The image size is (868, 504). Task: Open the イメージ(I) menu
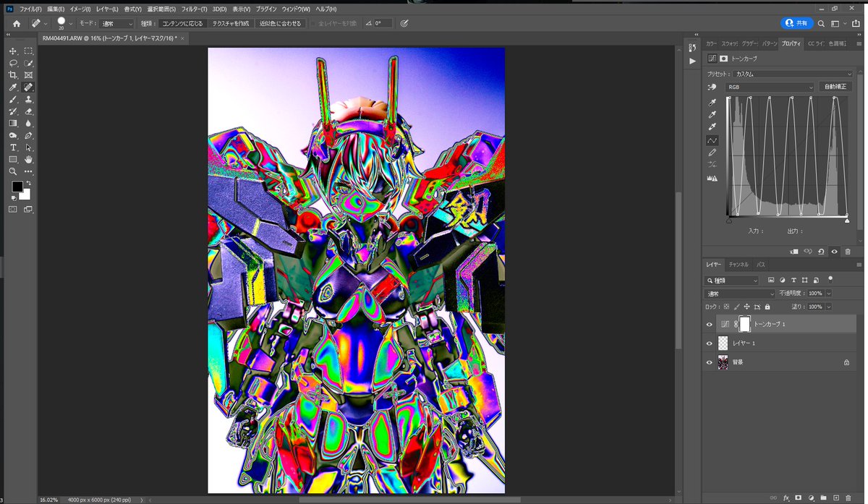tap(80, 9)
